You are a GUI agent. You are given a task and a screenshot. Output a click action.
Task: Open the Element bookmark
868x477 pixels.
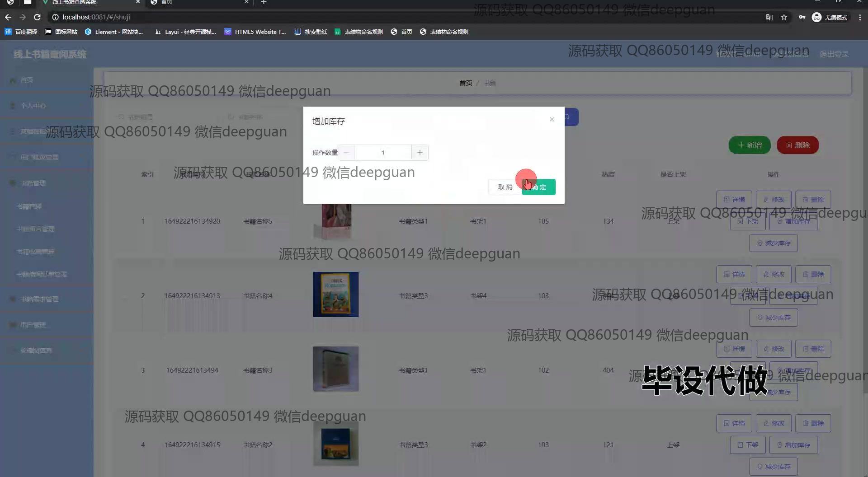coord(114,32)
